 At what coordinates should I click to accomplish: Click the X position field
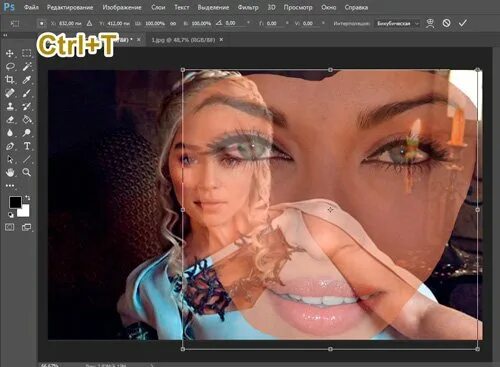(x=70, y=24)
